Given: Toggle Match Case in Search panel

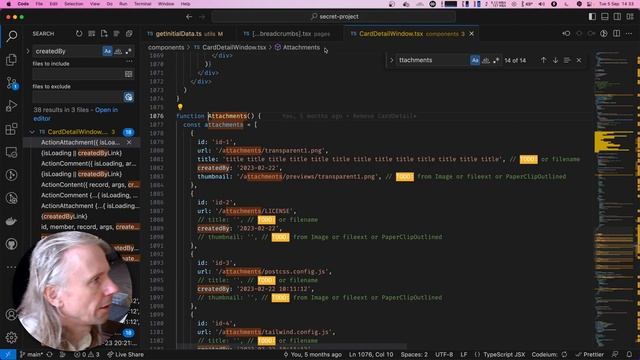Looking at the screenshot, I should tap(107, 51).
